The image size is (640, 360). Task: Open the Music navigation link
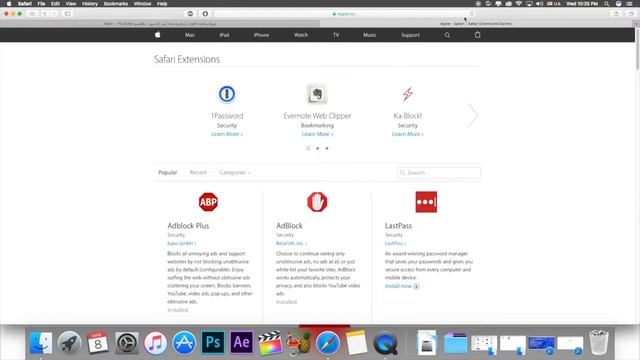coord(369,35)
